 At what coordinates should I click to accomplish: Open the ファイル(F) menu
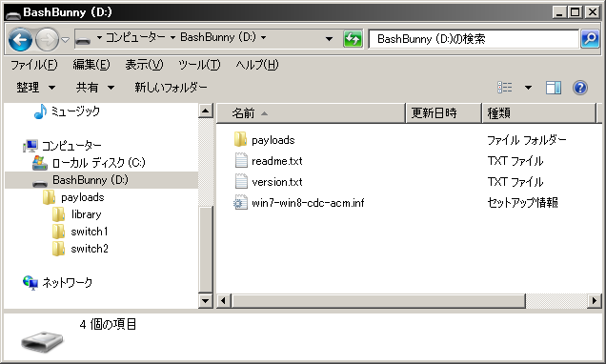[34, 65]
